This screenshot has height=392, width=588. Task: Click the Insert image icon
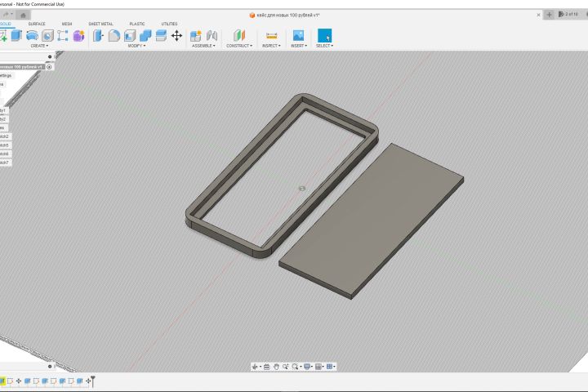[299, 35]
